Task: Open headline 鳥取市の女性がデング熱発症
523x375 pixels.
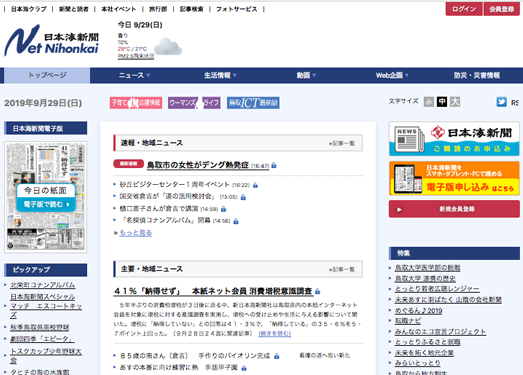Action: click(198, 165)
